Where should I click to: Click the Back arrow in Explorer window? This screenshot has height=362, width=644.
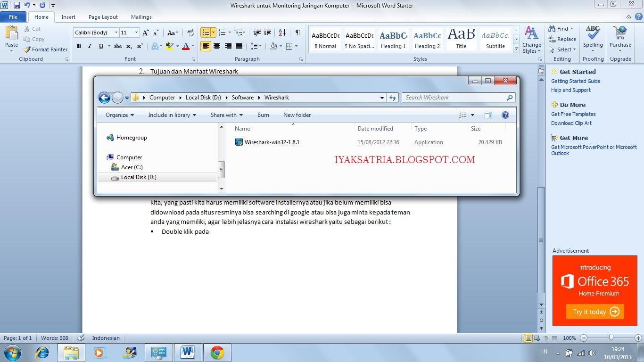point(104,98)
